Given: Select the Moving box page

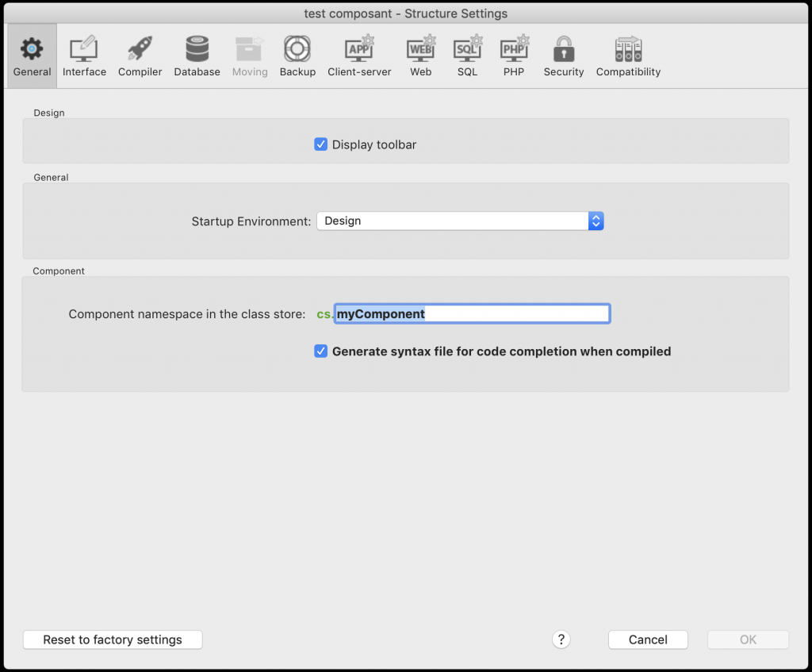Looking at the screenshot, I should (250, 56).
